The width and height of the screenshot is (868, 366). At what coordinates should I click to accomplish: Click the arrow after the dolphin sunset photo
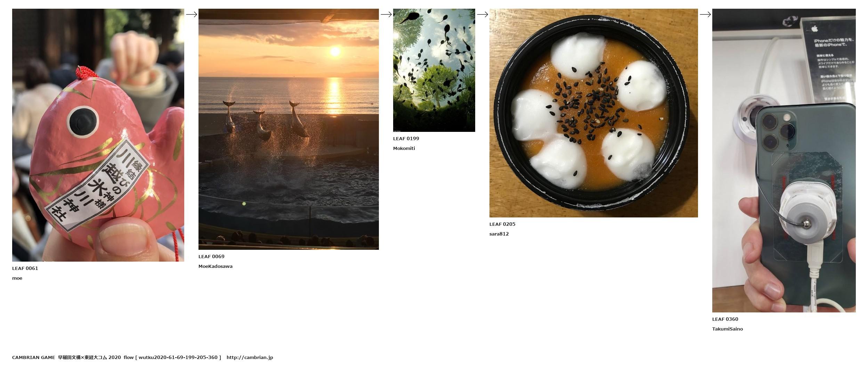386,14
